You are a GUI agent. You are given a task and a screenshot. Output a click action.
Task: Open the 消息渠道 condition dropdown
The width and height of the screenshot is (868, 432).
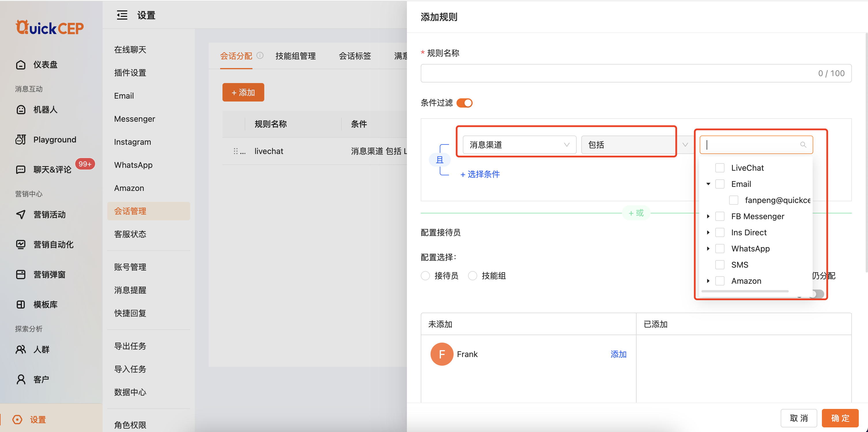point(519,145)
